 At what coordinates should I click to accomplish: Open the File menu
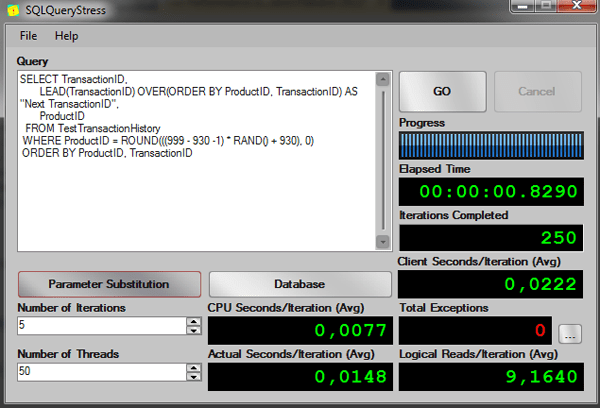tap(28, 36)
